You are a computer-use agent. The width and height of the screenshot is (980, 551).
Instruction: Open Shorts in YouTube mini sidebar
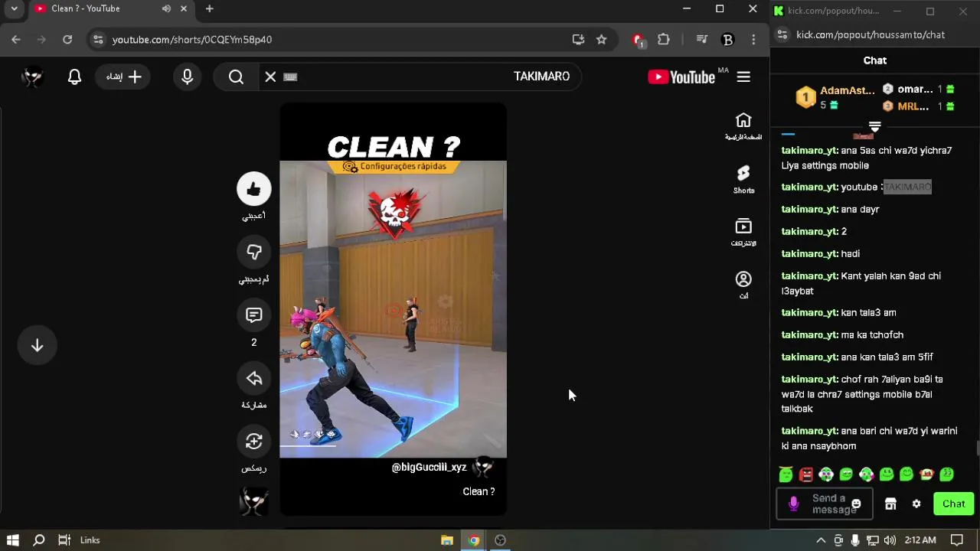pos(743,179)
